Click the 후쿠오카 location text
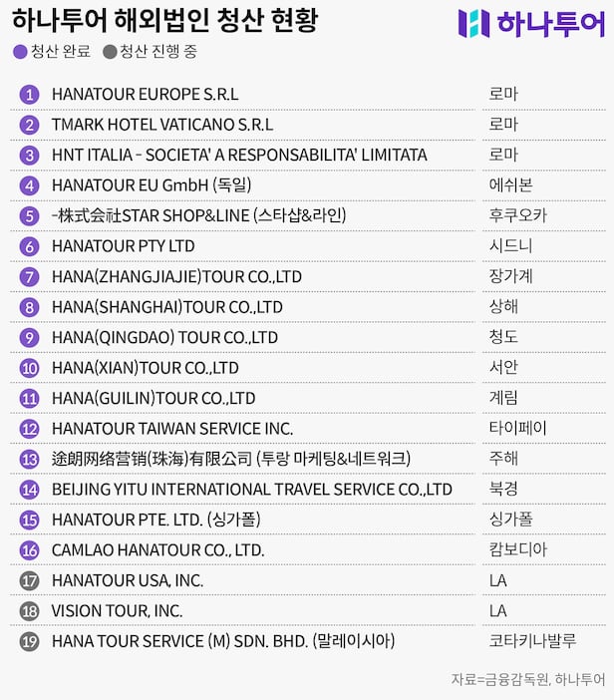This screenshot has height=700, width=614. point(517,215)
